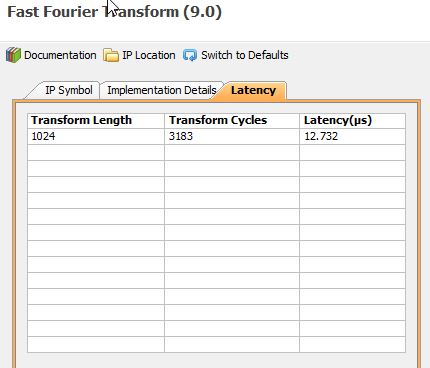
Task: Open the Implementation Details tab
Action: 162,90
